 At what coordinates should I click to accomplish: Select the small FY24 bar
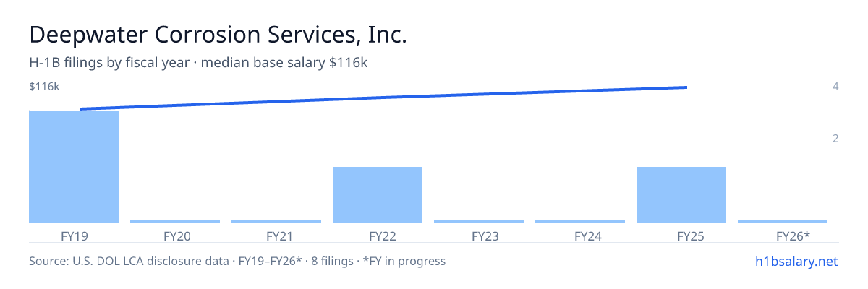click(580, 222)
